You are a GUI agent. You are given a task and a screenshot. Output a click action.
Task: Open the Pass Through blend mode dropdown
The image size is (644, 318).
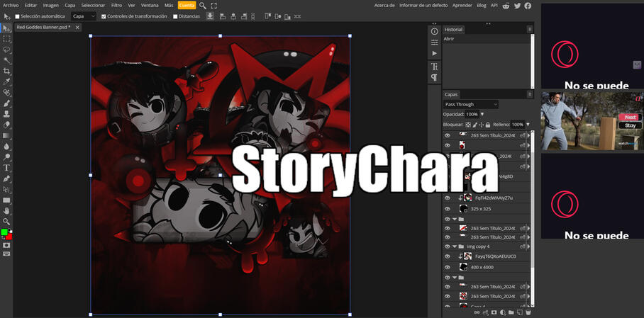click(x=471, y=104)
